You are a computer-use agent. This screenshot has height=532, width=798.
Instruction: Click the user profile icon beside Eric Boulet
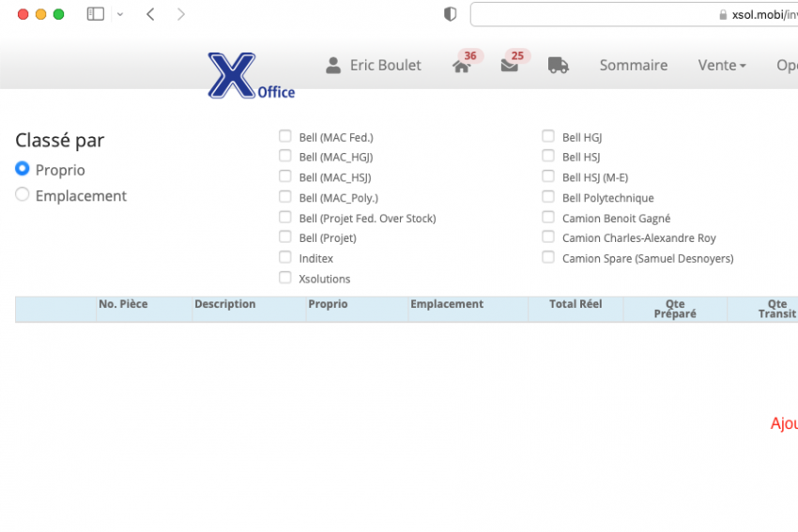click(333, 66)
